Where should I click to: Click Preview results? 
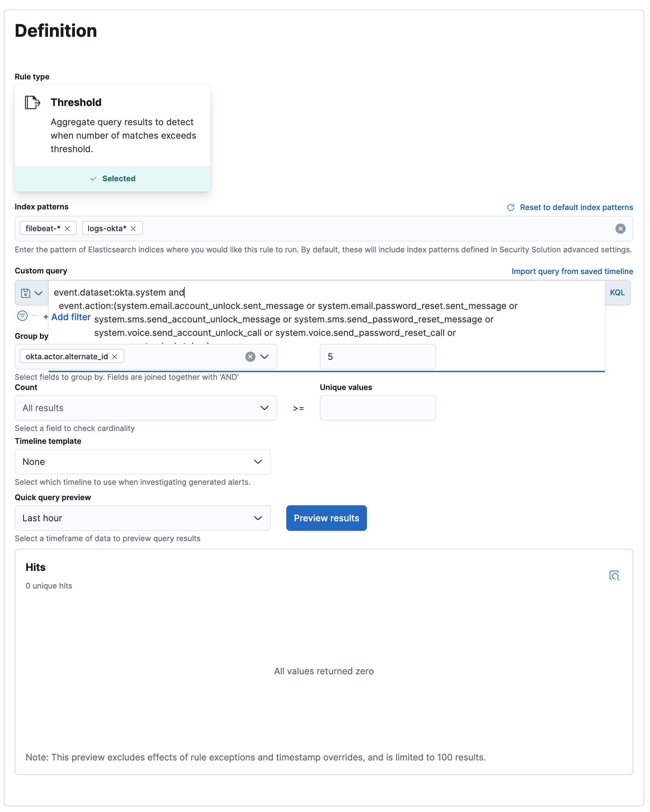(326, 518)
